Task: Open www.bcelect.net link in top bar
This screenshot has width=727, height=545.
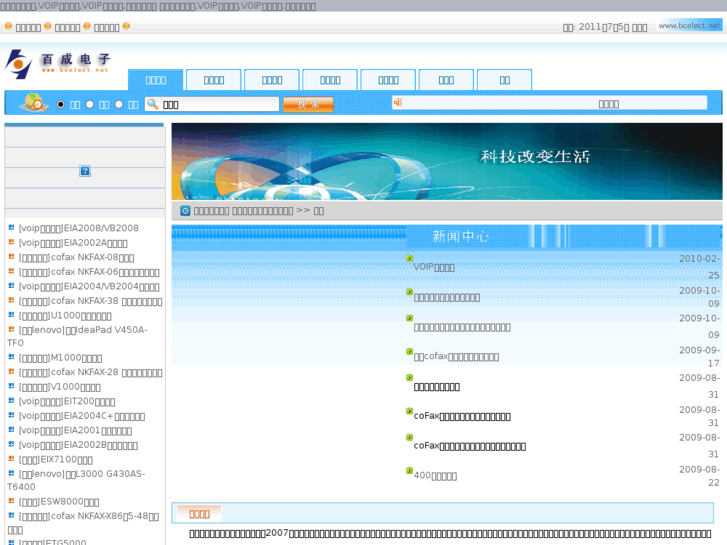Action: pyautogui.click(x=689, y=26)
